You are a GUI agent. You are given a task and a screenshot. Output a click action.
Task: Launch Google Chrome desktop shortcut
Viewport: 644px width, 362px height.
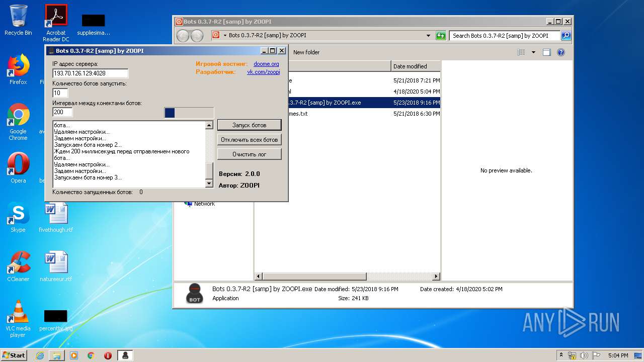coord(18,122)
